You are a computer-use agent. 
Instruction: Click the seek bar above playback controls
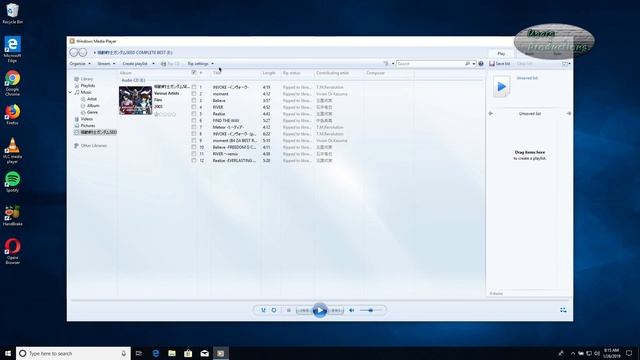click(320, 300)
